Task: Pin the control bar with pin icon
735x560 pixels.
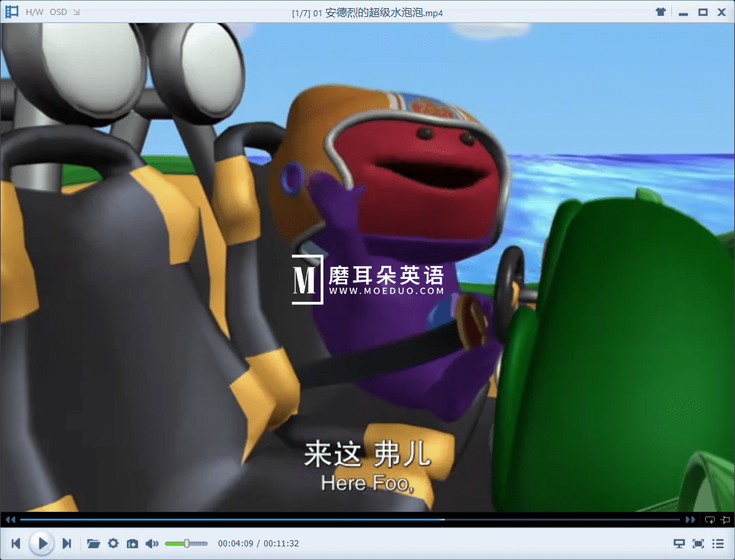Action: coord(725,520)
